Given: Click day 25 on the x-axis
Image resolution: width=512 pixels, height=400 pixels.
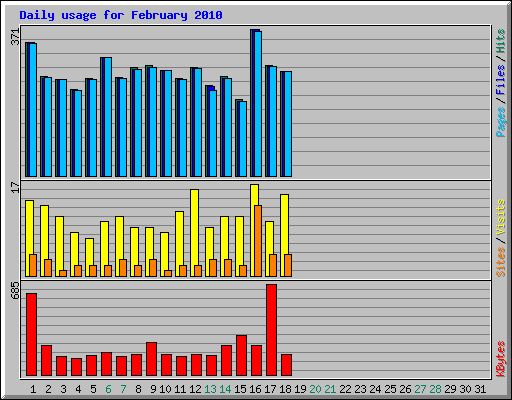Looking at the screenshot, I should tap(391, 389).
